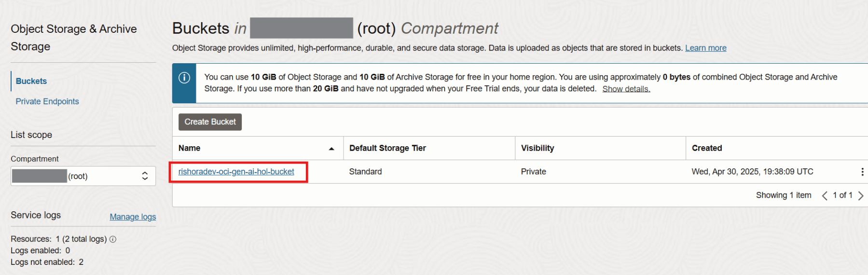Click Show details in the banner

coord(626,89)
